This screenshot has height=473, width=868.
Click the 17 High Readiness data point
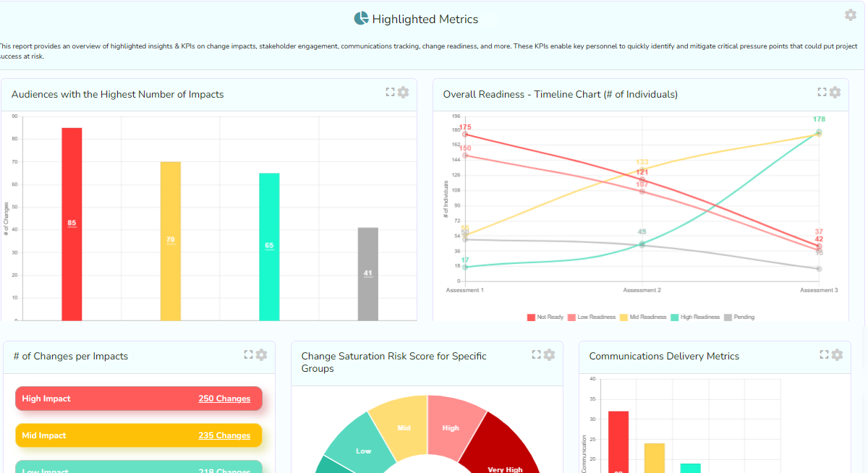(x=465, y=267)
